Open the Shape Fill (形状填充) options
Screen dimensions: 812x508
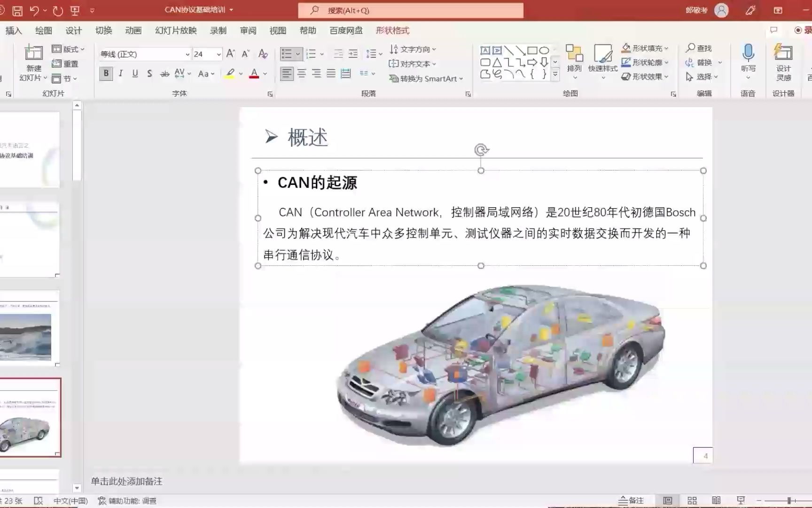647,48
